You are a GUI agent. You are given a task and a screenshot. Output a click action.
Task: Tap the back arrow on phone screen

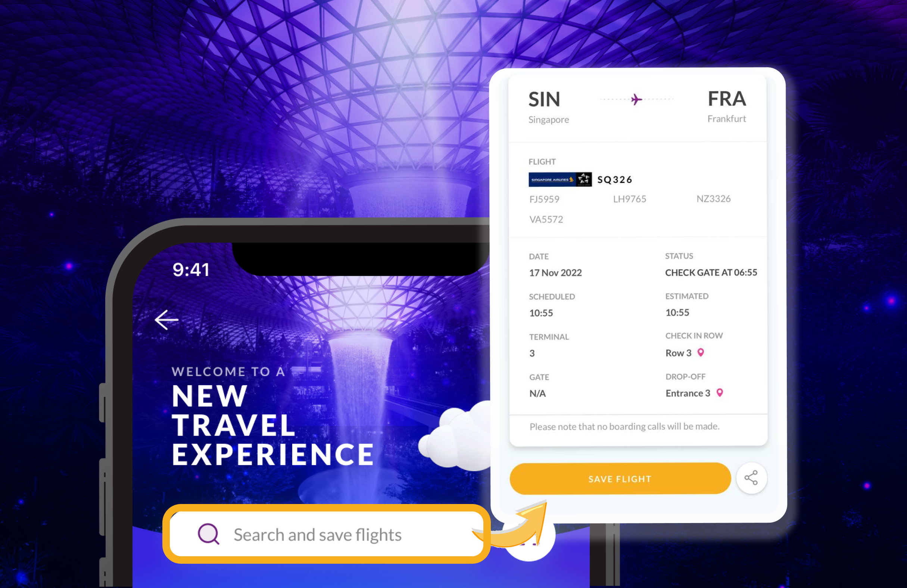[x=166, y=319]
